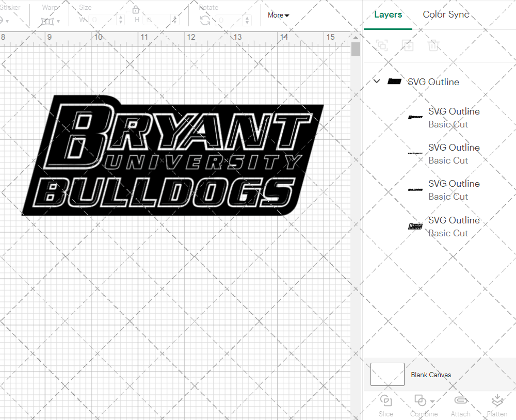The image size is (516, 420).
Task: Click the Duplicate layer icon
Action: click(x=408, y=45)
